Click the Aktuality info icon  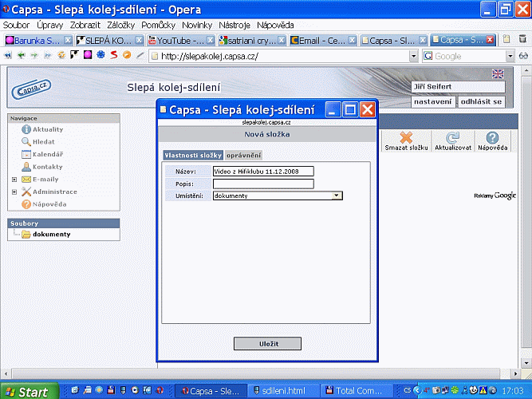26,129
